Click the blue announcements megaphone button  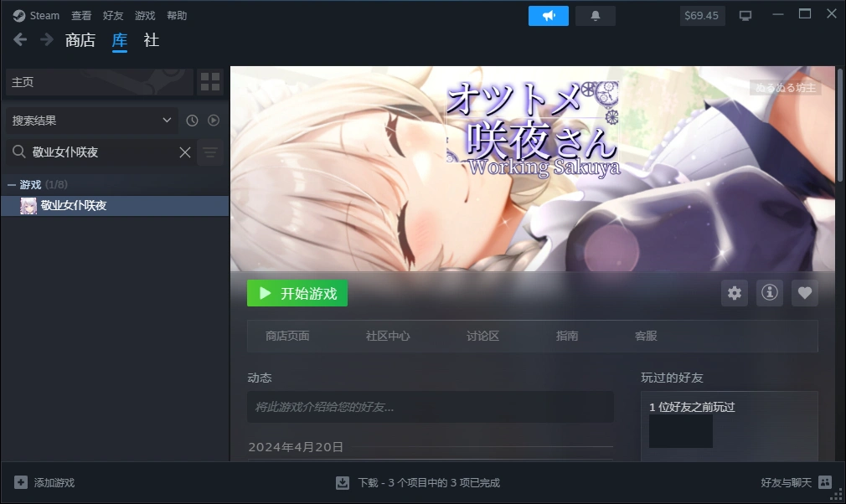(x=548, y=16)
